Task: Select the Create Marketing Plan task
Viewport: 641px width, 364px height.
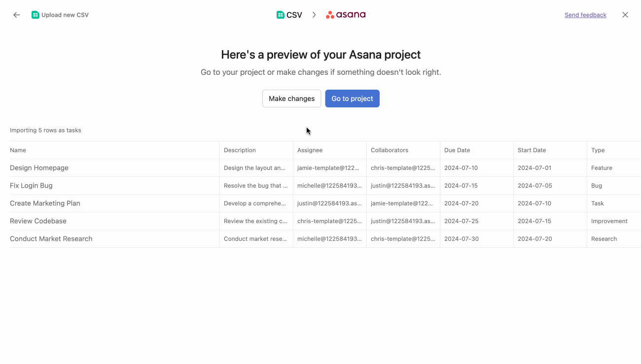Action: [45, 203]
